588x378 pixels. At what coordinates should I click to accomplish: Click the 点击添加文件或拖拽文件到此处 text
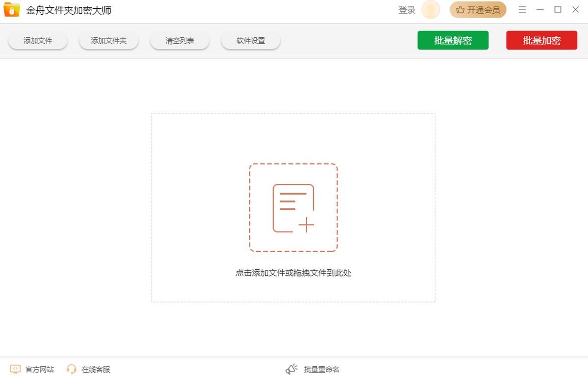pos(293,273)
